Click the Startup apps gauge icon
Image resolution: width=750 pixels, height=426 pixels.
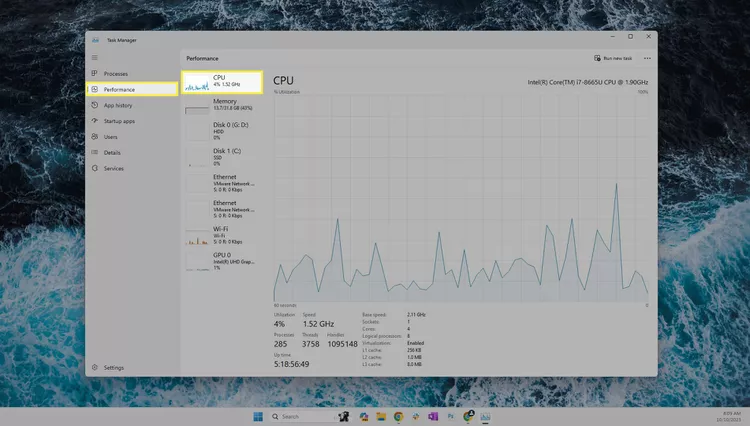pyautogui.click(x=95, y=120)
